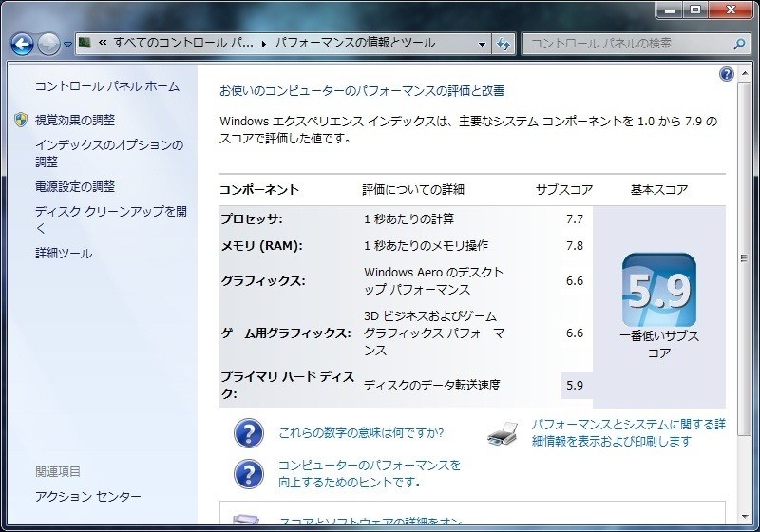Click the vertical scrollbar thumb
Screen dimensions: 760x532
tap(744, 257)
